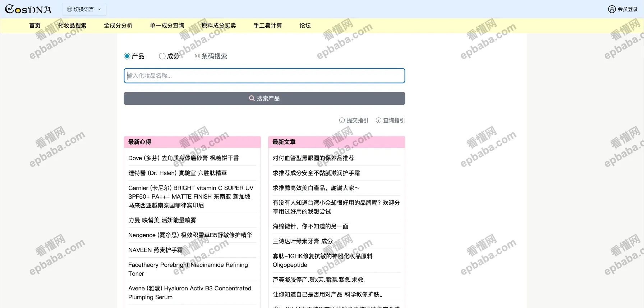Select the 成分 radio button

coord(162,56)
